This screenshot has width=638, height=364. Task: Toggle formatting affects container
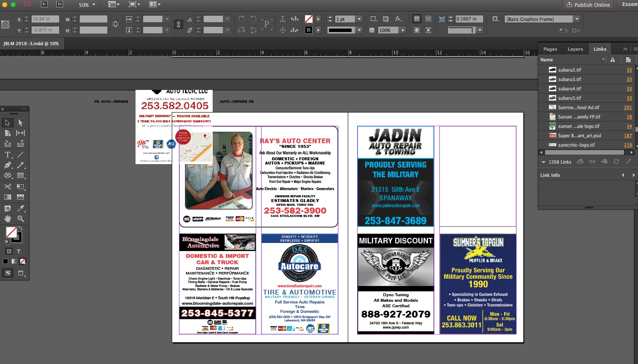[x=9, y=251]
